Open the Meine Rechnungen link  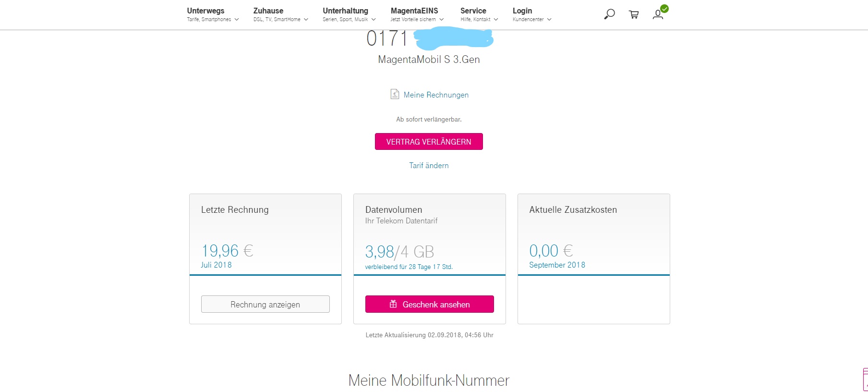[x=436, y=95]
